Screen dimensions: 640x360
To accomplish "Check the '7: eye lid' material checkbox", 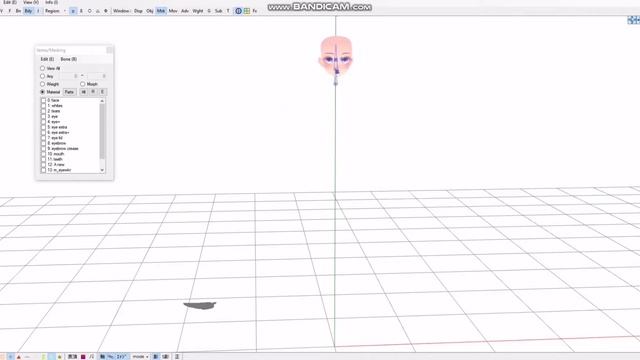I will [43, 138].
